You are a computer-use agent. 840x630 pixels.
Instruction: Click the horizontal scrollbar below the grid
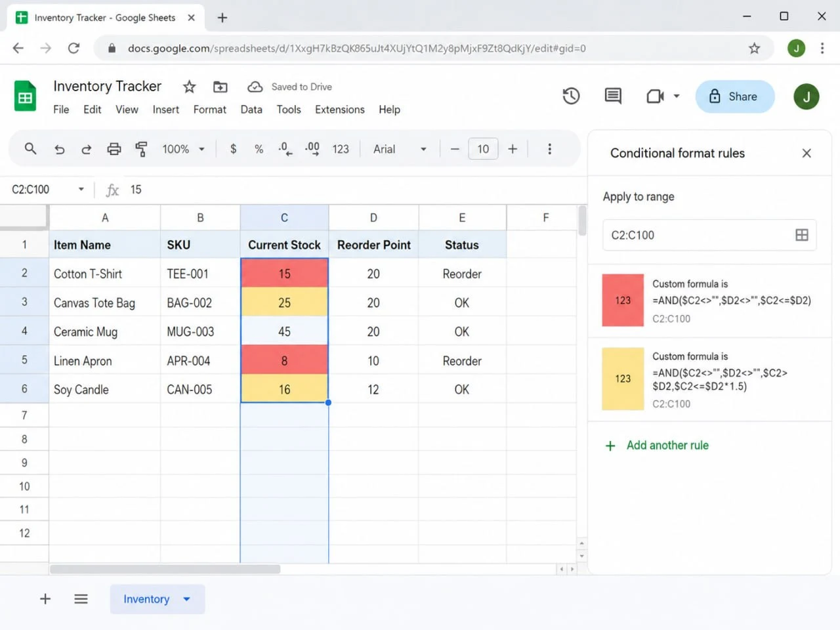tap(165, 569)
